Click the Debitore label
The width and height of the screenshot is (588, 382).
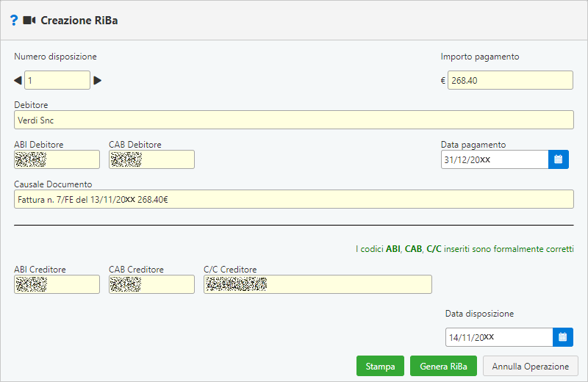tap(31, 105)
